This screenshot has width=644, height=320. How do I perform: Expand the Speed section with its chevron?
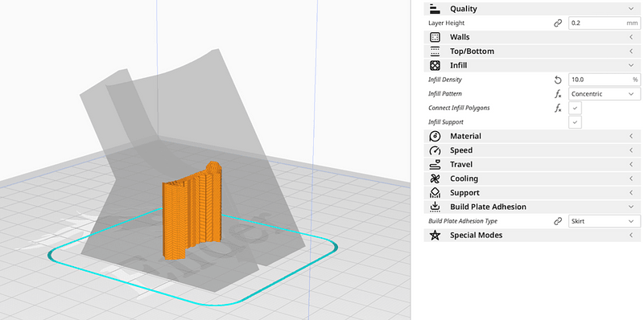[x=631, y=150]
